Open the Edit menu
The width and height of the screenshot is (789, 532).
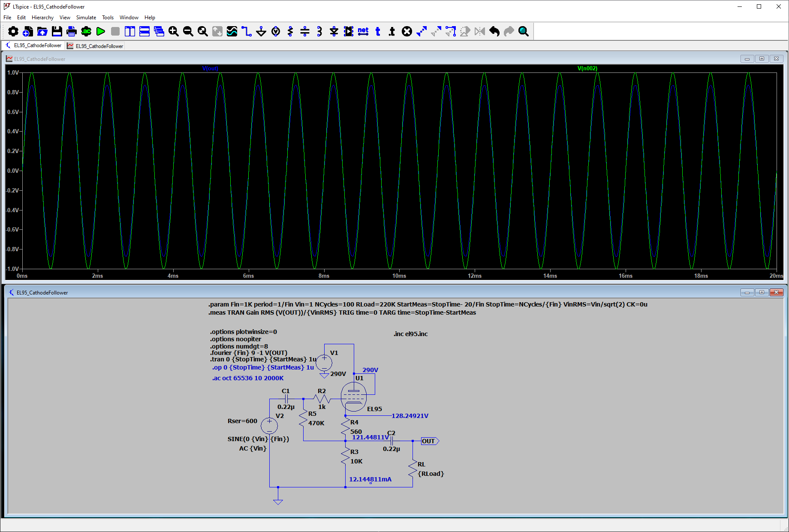(21, 18)
